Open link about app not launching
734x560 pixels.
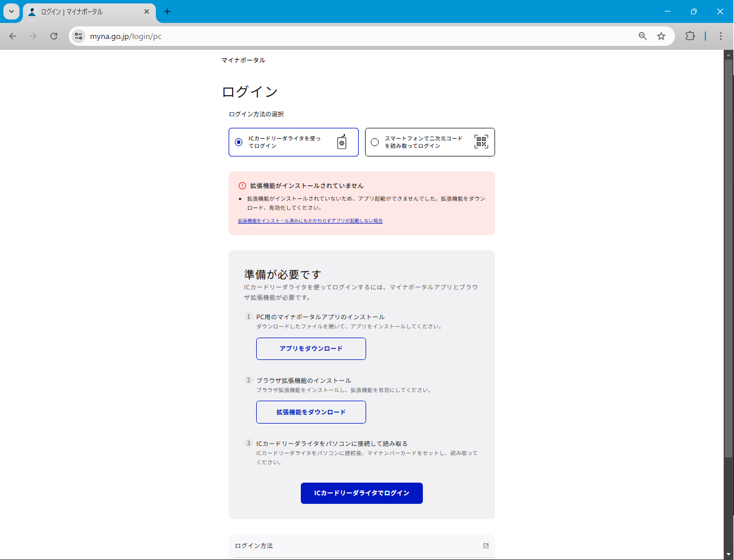[x=310, y=221]
